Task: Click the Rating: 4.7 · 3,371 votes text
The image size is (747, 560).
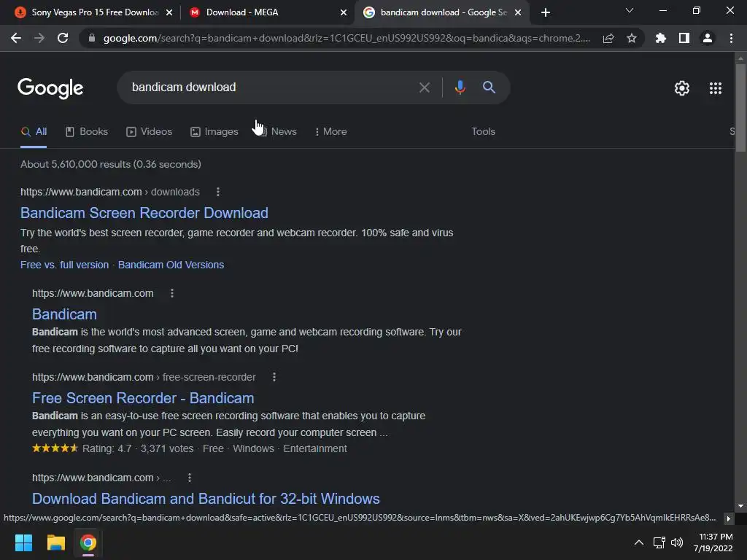Action: click(138, 448)
